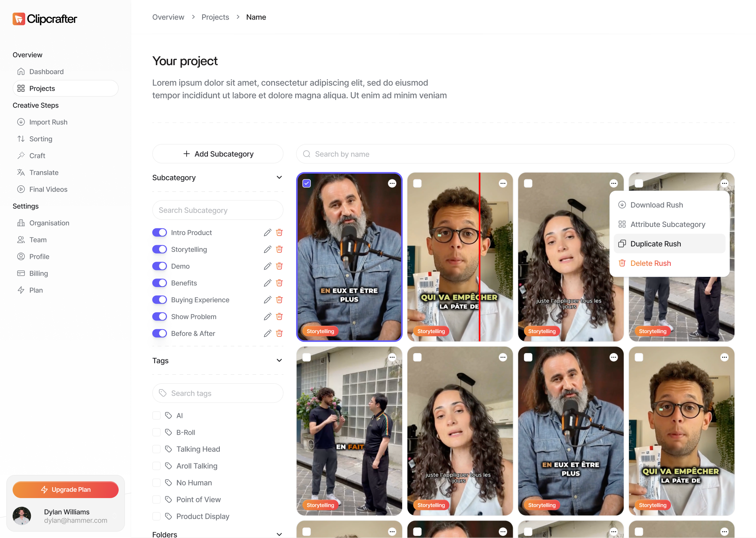Disable the Demo subcategory switch
Screen dimensions: 756x538
tap(160, 266)
